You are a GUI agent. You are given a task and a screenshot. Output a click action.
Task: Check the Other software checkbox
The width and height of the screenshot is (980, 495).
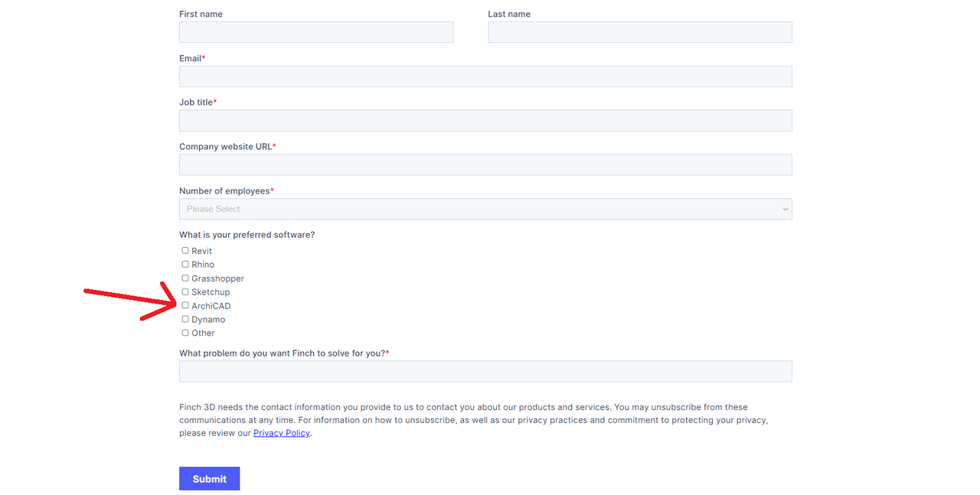click(x=185, y=333)
